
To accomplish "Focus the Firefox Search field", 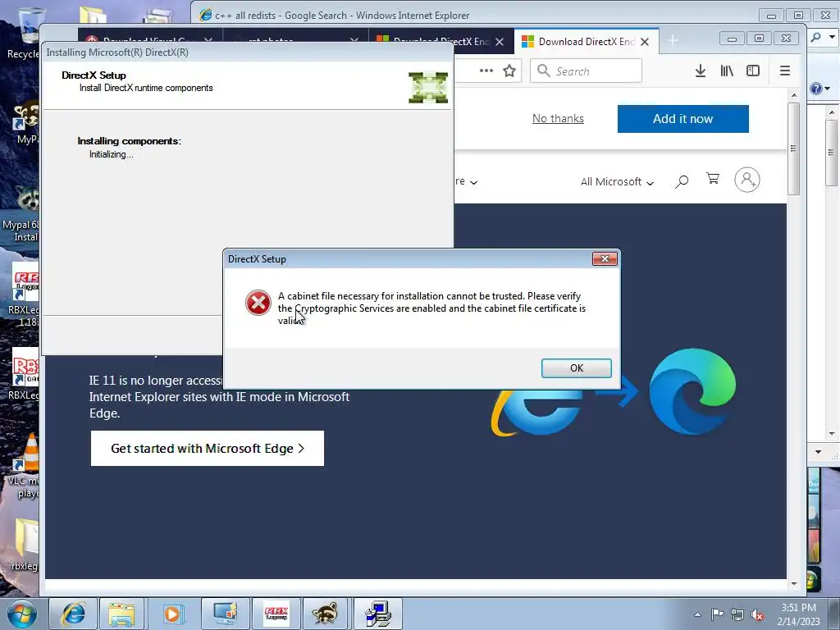I will 586,71.
